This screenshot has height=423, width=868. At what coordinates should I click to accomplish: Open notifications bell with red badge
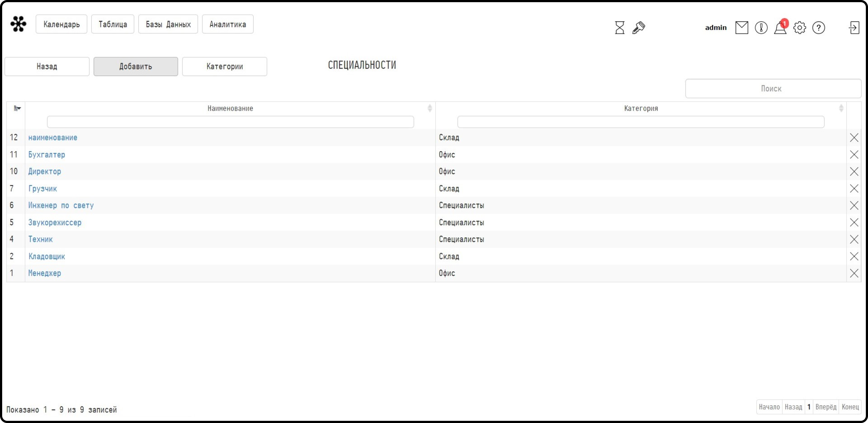point(781,27)
